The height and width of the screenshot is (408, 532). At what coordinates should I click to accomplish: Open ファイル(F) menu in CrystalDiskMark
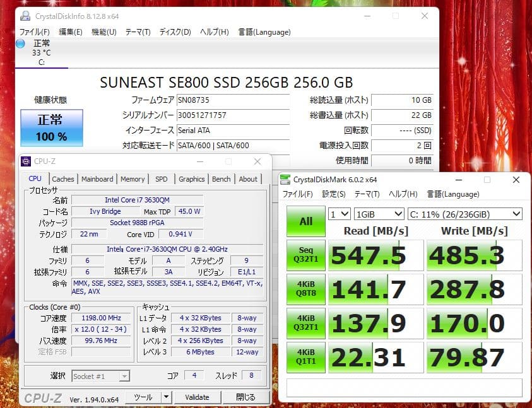click(297, 194)
